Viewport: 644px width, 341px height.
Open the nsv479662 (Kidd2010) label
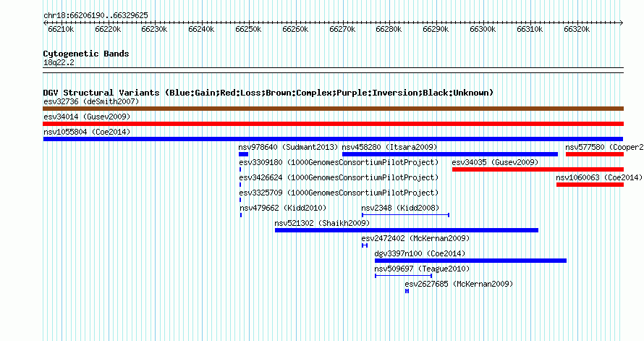pos(283,208)
